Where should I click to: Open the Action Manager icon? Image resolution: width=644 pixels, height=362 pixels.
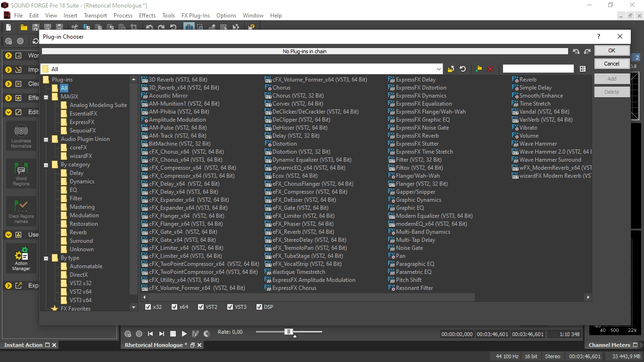(x=21, y=259)
